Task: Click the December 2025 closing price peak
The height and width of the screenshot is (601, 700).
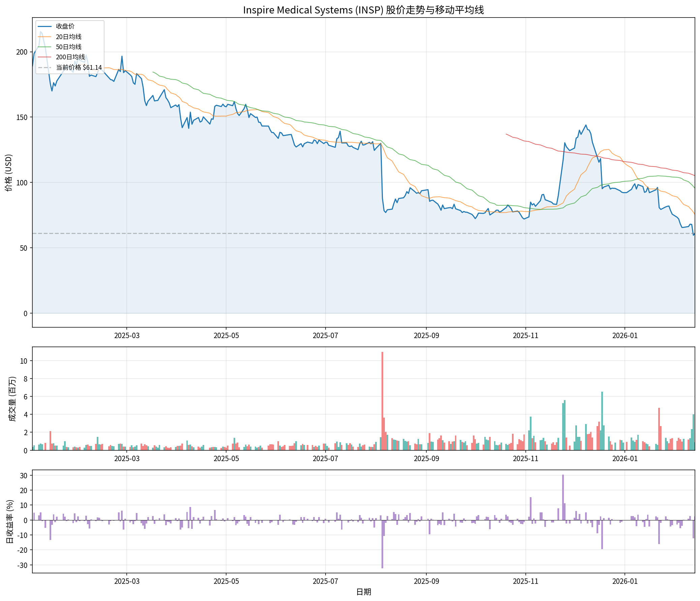Action: tap(586, 125)
